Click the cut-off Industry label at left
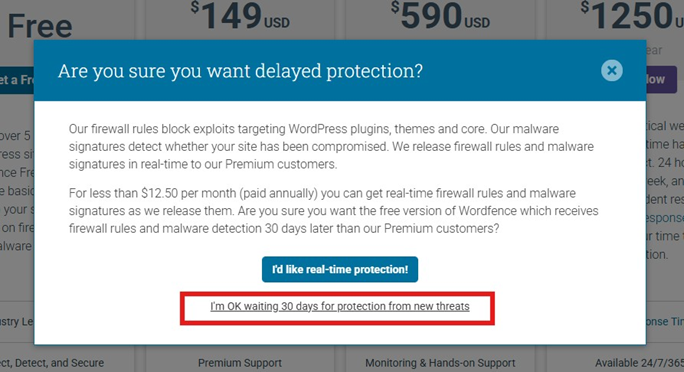The width and height of the screenshot is (684, 372). coord(17,321)
